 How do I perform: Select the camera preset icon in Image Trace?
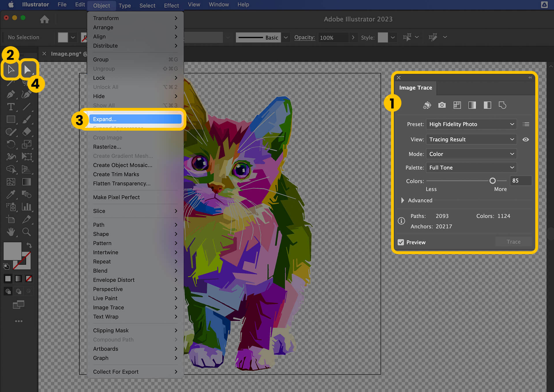442,105
